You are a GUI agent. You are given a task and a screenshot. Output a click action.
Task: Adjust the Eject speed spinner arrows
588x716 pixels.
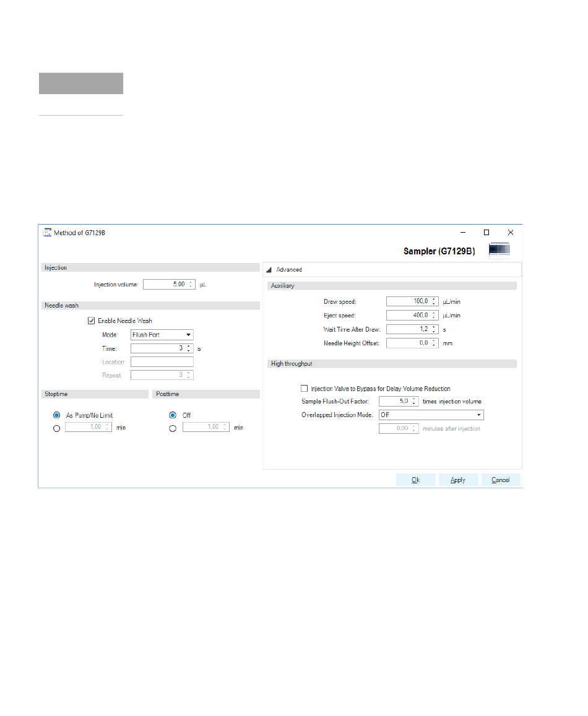(434, 315)
